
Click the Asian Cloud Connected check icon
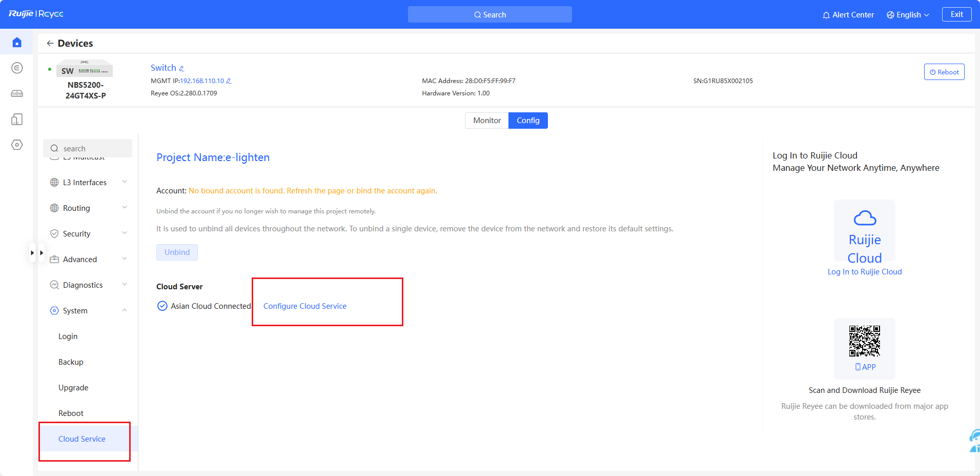tap(162, 306)
